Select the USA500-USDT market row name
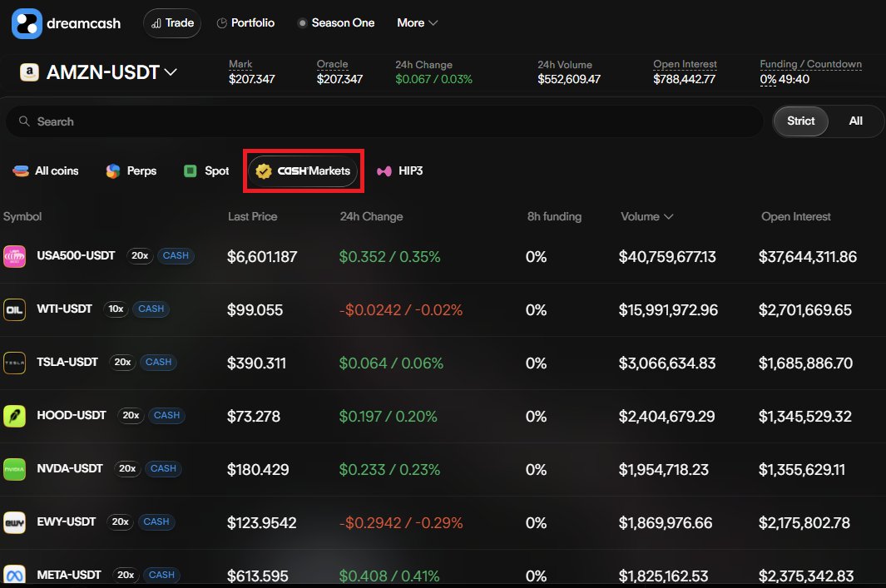 pos(76,255)
